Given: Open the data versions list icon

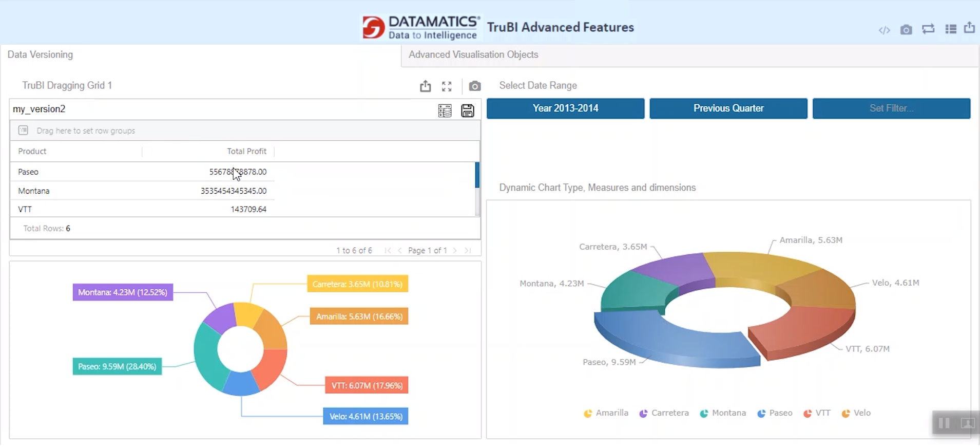Looking at the screenshot, I should [445, 110].
